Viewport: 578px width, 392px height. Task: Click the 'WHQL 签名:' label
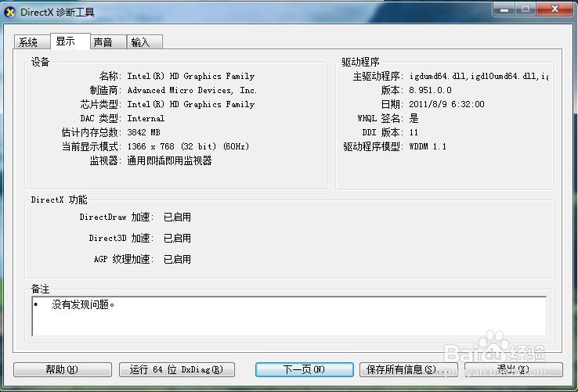(x=381, y=118)
